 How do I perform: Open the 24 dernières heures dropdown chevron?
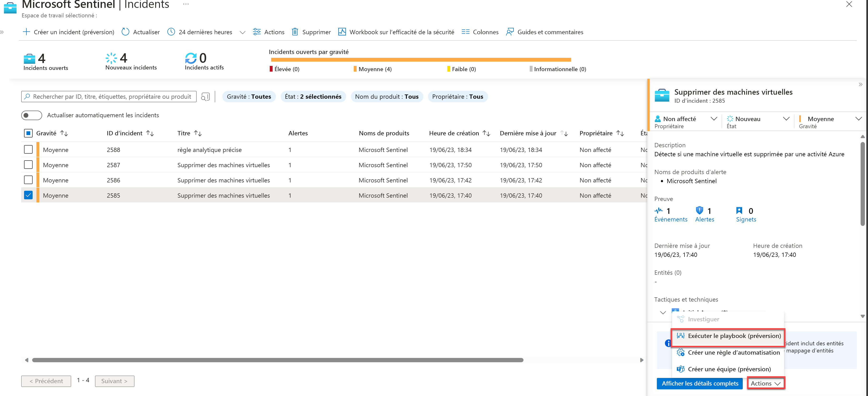(x=243, y=32)
